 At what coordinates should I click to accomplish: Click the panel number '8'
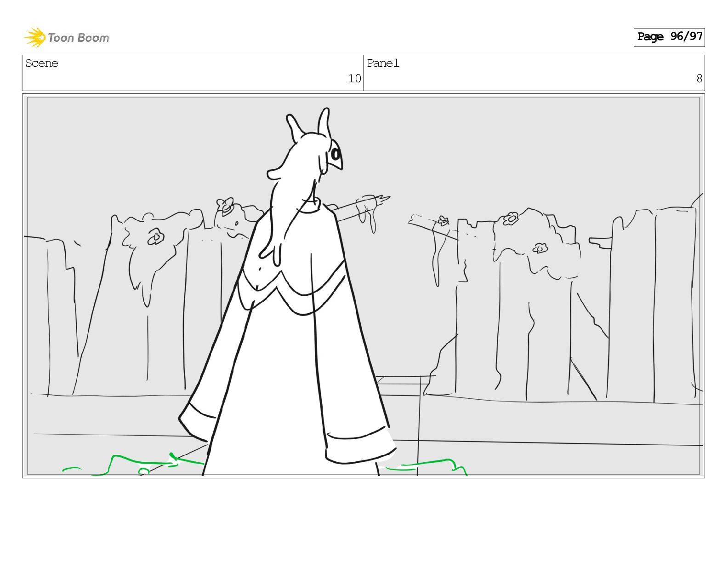[699, 79]
